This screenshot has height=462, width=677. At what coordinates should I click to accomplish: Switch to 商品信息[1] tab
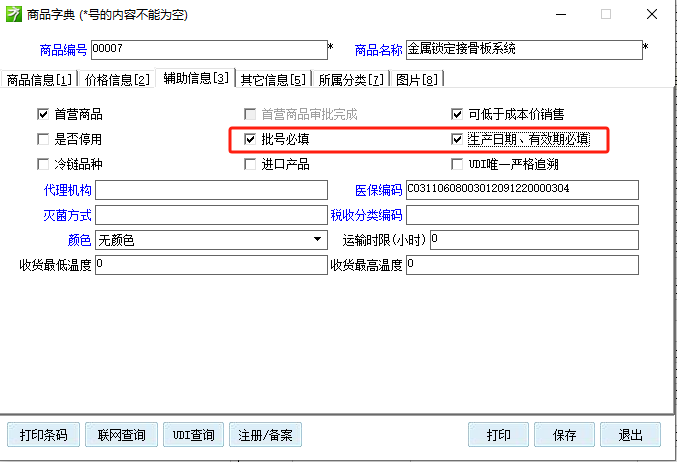pyautogui.click(x=40, y=79)
